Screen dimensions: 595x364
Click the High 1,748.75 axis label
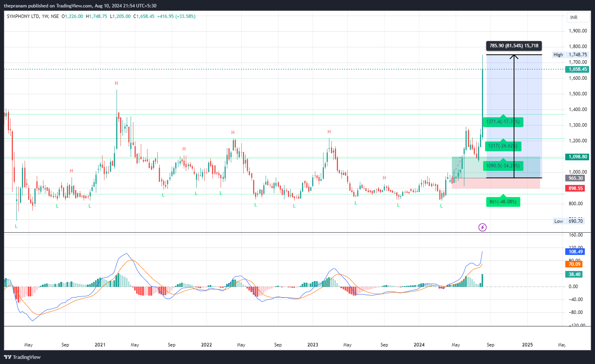[x=570, y=55]
